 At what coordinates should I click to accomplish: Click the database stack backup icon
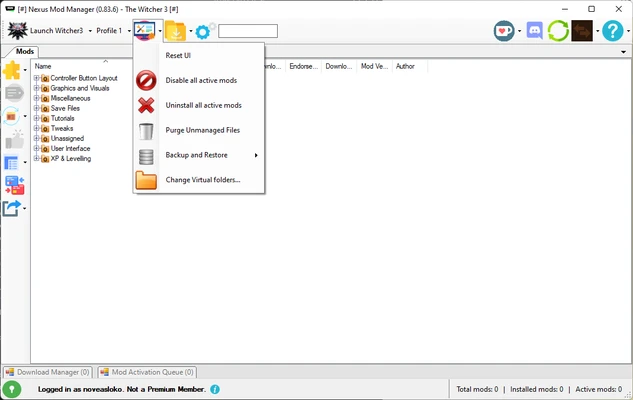coord(146,157)
